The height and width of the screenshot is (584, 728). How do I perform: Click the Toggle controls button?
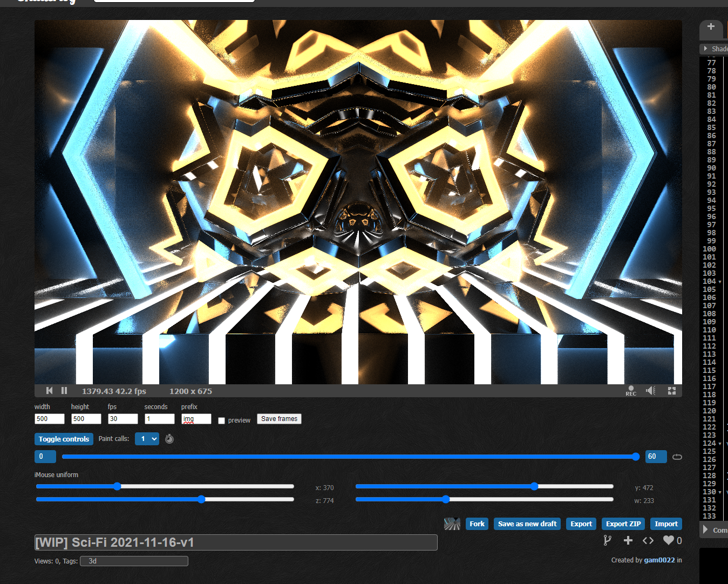64,439
